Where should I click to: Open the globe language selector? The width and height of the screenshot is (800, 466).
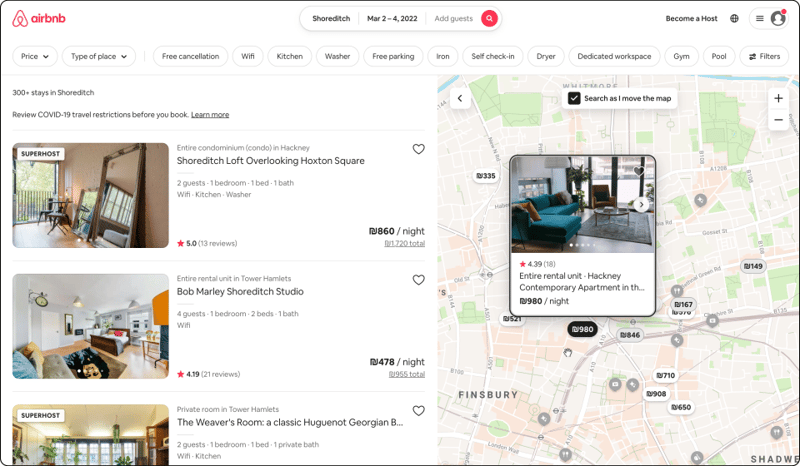[x=734, y=18]
